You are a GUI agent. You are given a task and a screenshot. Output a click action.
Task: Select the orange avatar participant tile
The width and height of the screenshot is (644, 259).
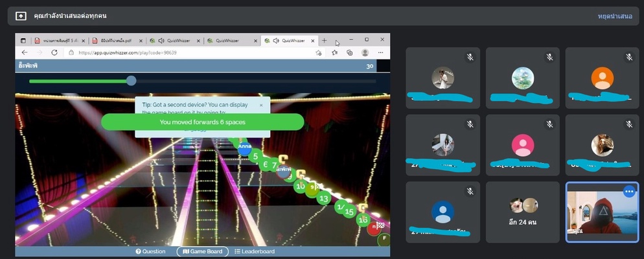(x=602, y=78)
